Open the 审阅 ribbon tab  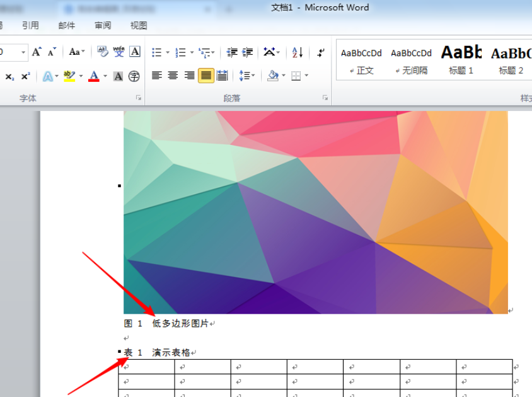pos(103,25)
